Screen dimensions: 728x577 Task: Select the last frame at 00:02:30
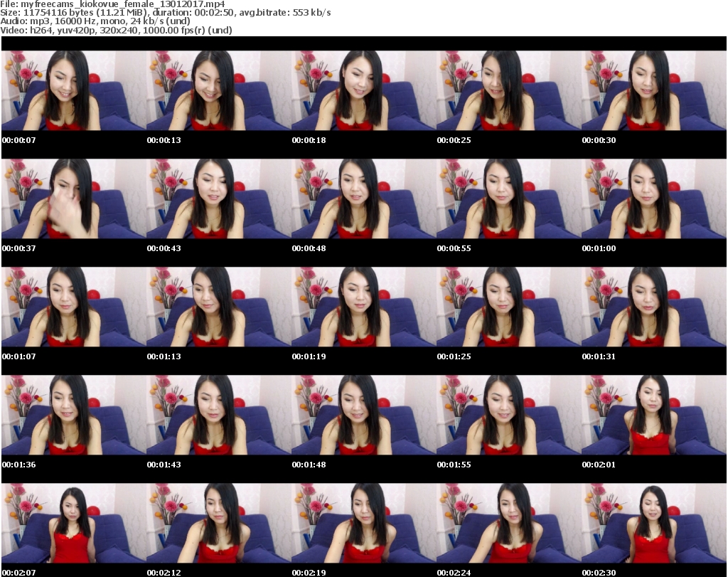point(654,523)
